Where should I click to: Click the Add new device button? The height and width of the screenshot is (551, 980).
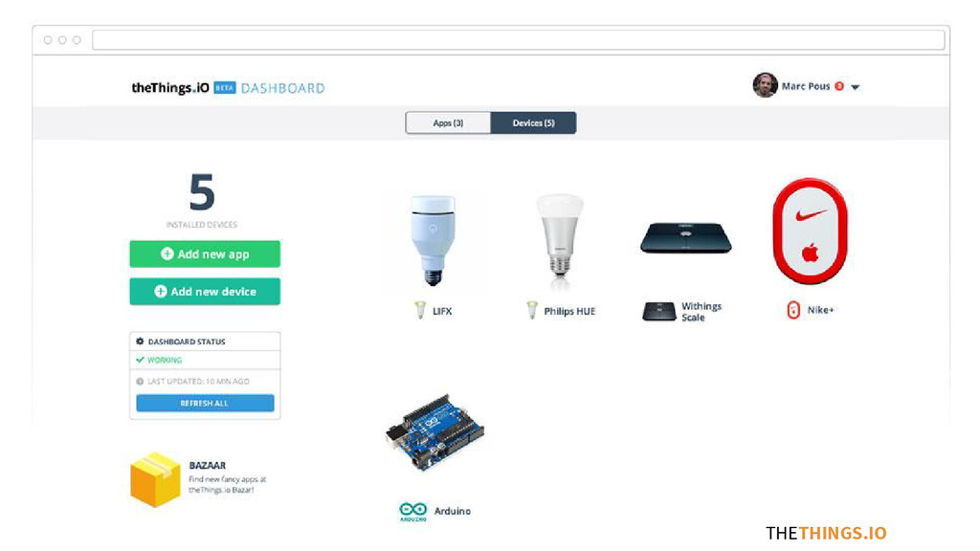(x=205, y=292)
